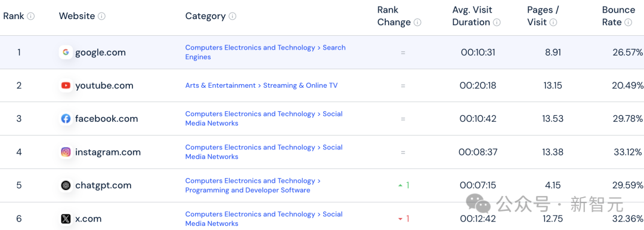
Task: Click info icon next to Avg. Visit Duration
Action: point(497,23)
